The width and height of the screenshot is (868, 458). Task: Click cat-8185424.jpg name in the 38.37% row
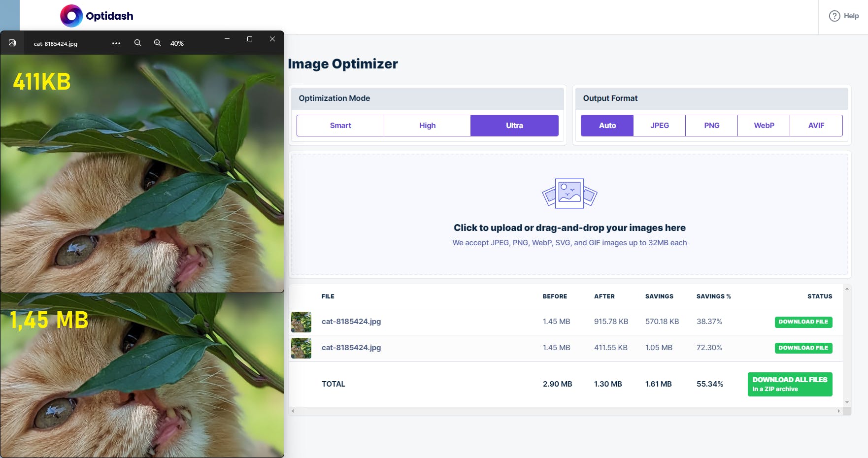[x=351, y=322]
